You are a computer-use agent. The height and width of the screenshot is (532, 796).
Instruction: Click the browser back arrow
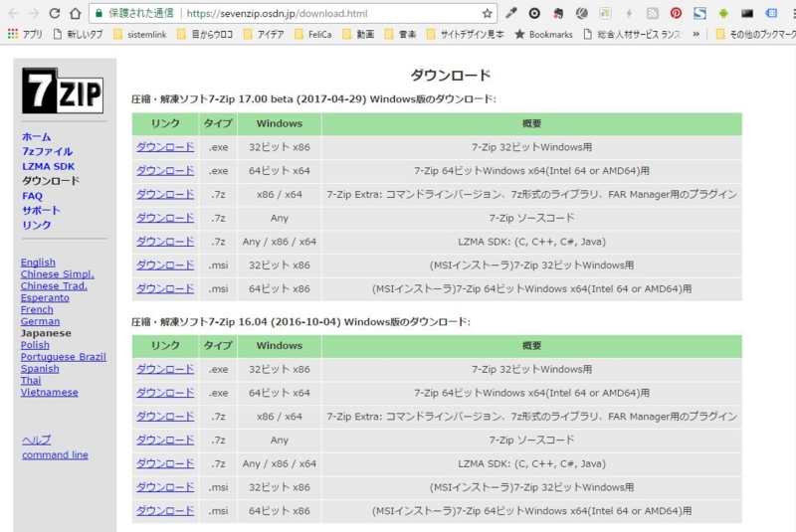coord(14,14)
